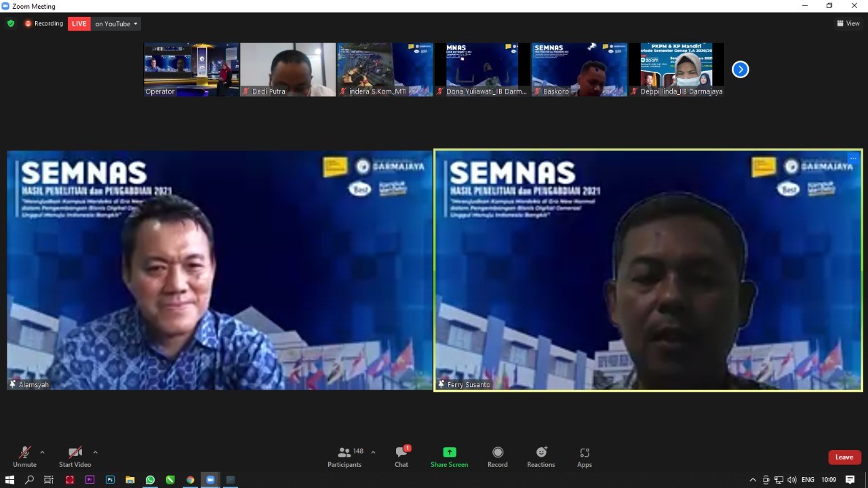The width and height of the screenshot is (868, 488).
Task: Open the volume control in system tray
Action: 792,480
